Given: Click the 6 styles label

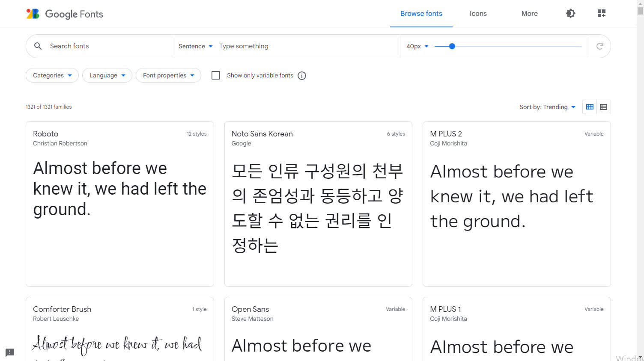Looking at the screenshot, I should (396, 134).
